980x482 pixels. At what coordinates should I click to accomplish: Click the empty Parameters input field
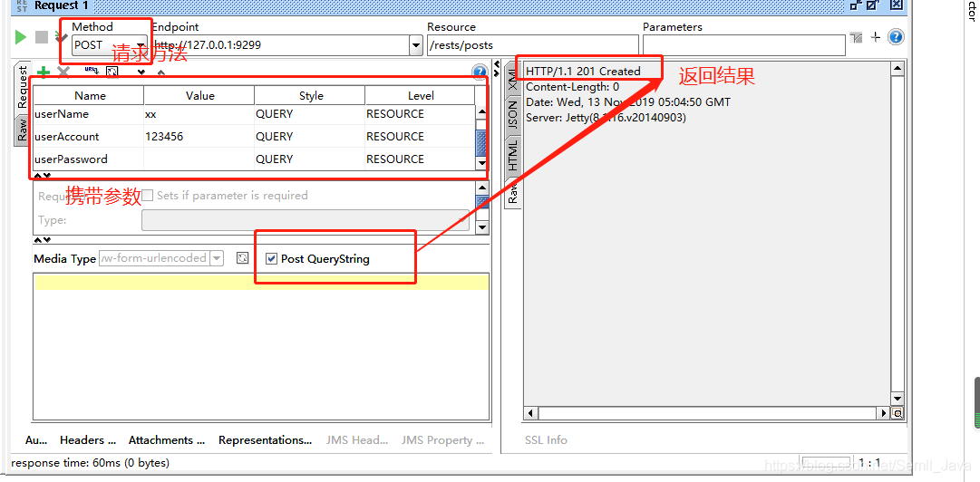click(743, 45)
